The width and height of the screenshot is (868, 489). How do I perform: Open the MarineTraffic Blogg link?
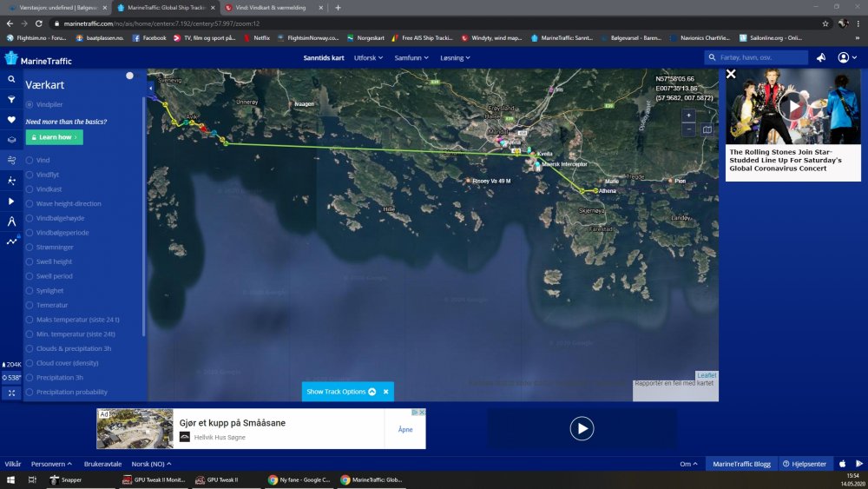(741, 464)
